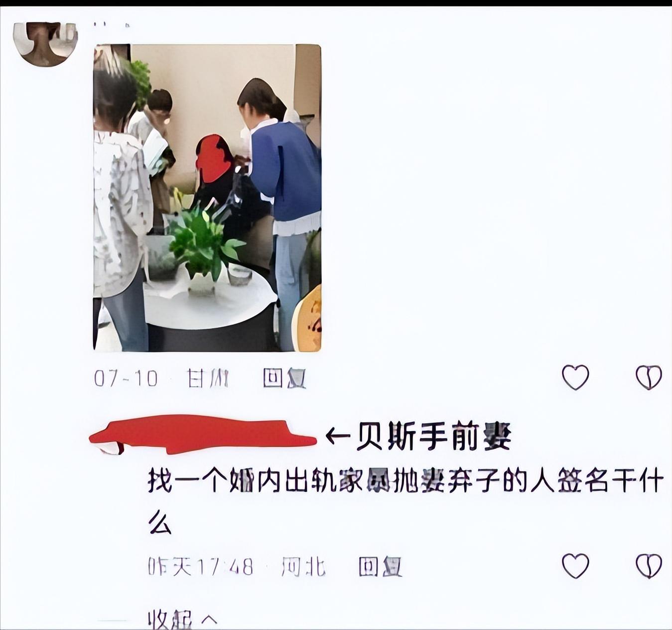Click the 甘肃 location label
Screen dimensions: 672x630
click(x=208, y=379)
